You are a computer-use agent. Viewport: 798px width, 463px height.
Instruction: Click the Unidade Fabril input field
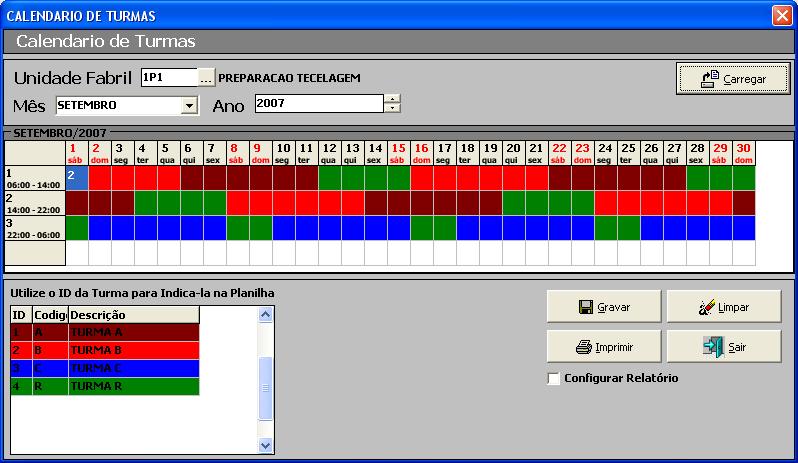[x=168, y=78]
